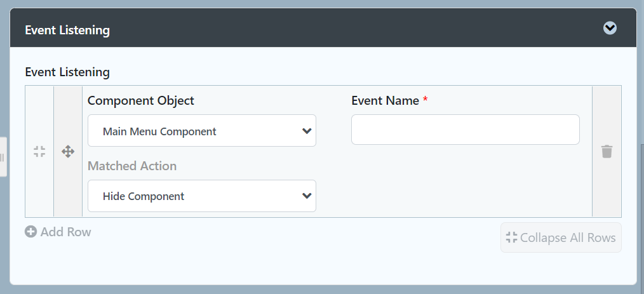Open the Matched Action dropdown
This screenshot has height=294, width=644.
pyautogui.click(x=201, y=196)
